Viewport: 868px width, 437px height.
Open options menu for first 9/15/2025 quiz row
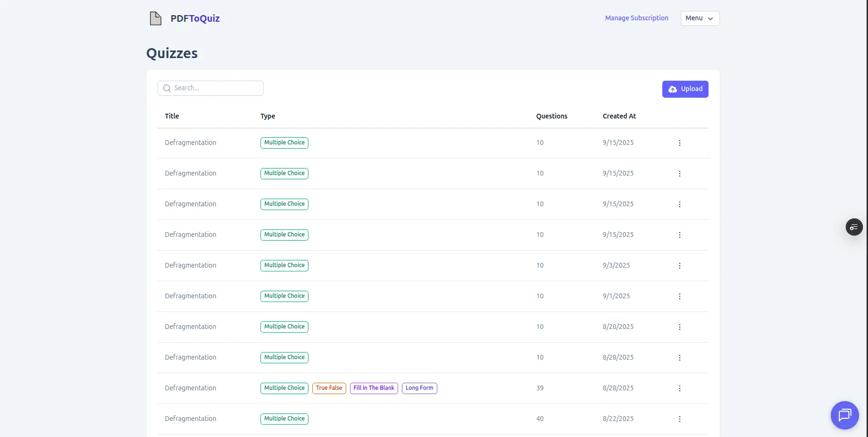679,143
